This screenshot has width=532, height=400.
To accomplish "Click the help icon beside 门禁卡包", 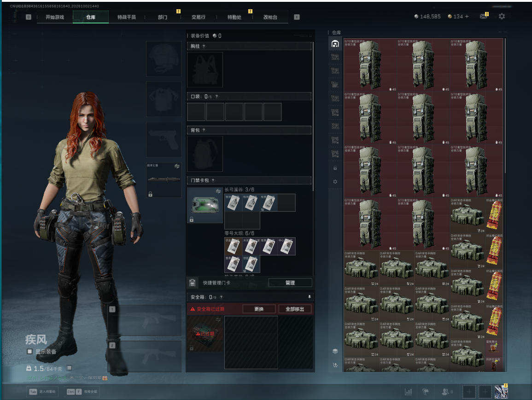I will pyautogui.click(x=213, y=180).
